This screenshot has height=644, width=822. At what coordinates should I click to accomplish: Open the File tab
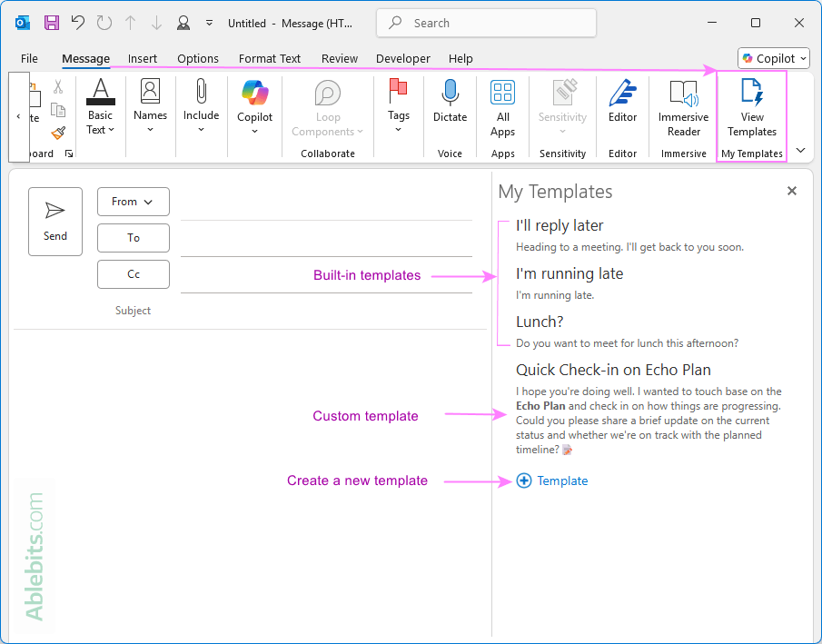29,58
